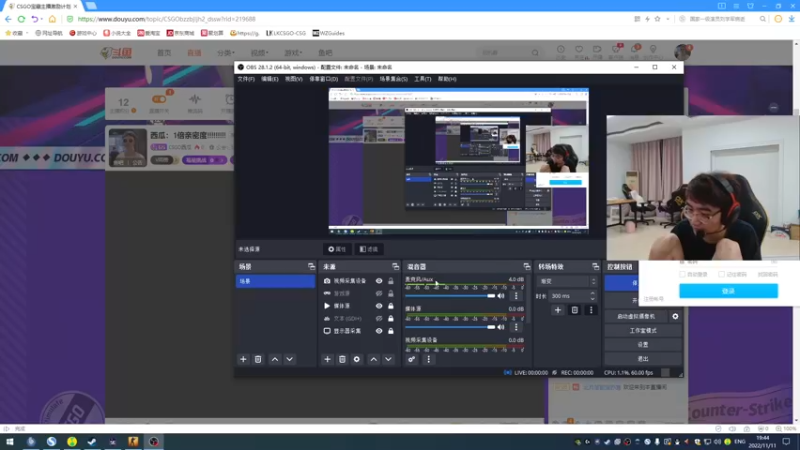Open advanced audio properties in the mixer
Viewport: 800px width, 450px height.
tap(411, 359)
